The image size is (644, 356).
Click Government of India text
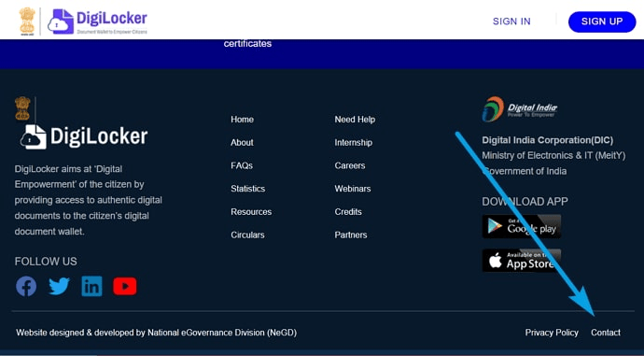525,171
